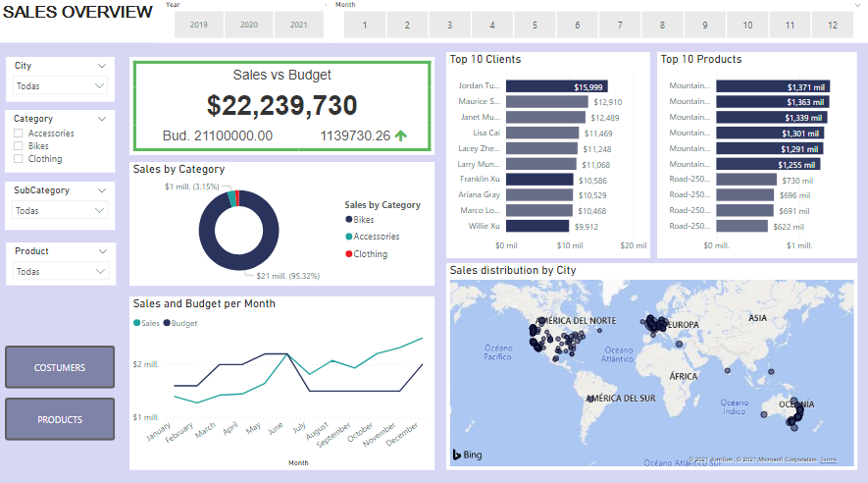Click the Budget line legend marker
This screenshot has height=483, width=868.
tap(168, 323)
